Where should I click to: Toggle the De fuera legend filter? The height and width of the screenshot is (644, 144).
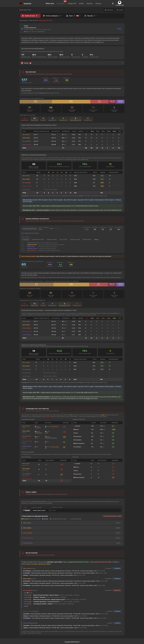click(x=45, y=519)
